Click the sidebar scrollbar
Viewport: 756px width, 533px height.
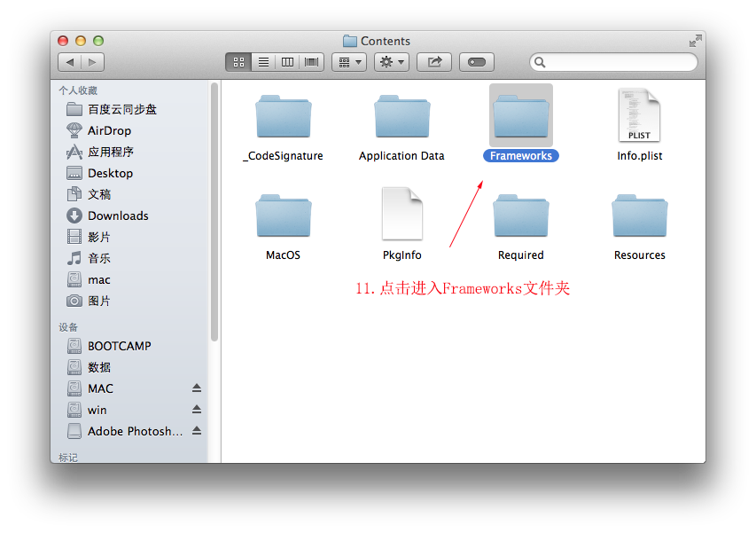pyautogui.click(x=214, y=212)
